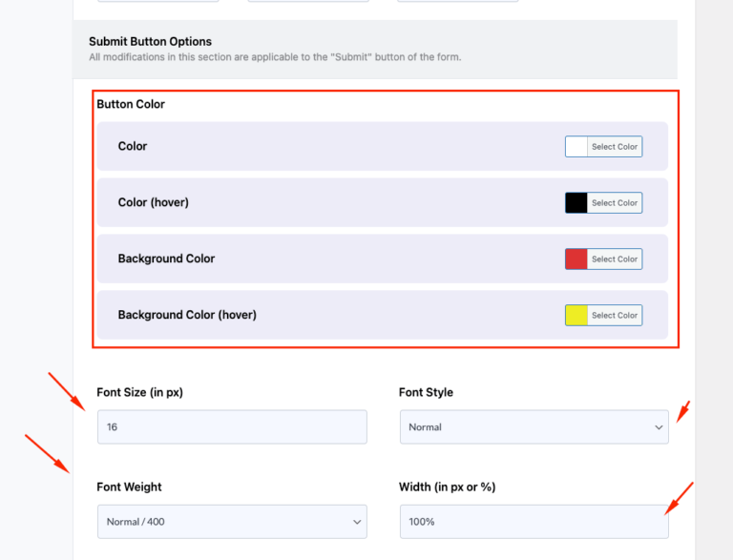Image resolution: width=733 pixels, height=560 pixels.
Task: Open Select Color for the Background Color (hover) row
Action: [x=615, y=315]
